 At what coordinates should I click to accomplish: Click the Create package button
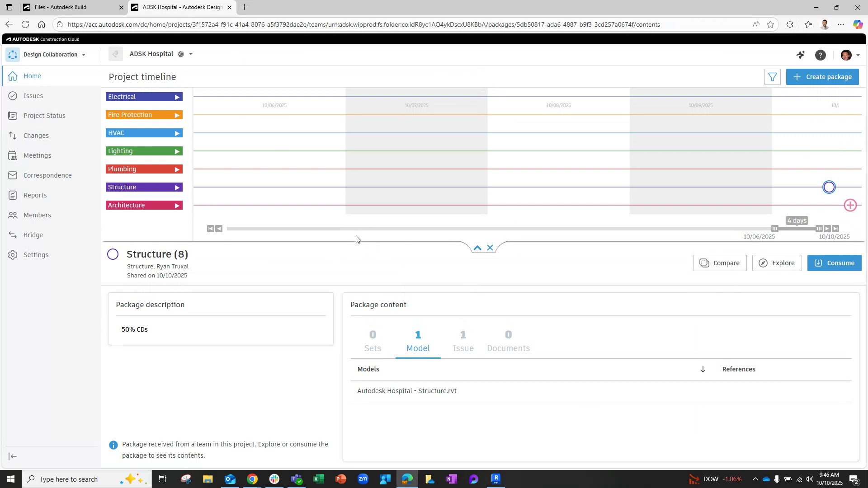[822, 77]
